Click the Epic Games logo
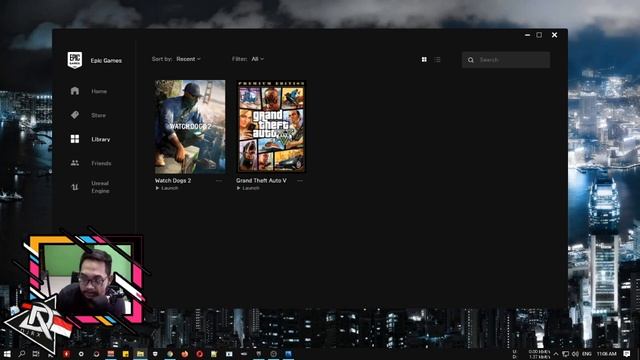Image resolution: width=640 pixels, height=360 pixels. (x=75, y=60)
